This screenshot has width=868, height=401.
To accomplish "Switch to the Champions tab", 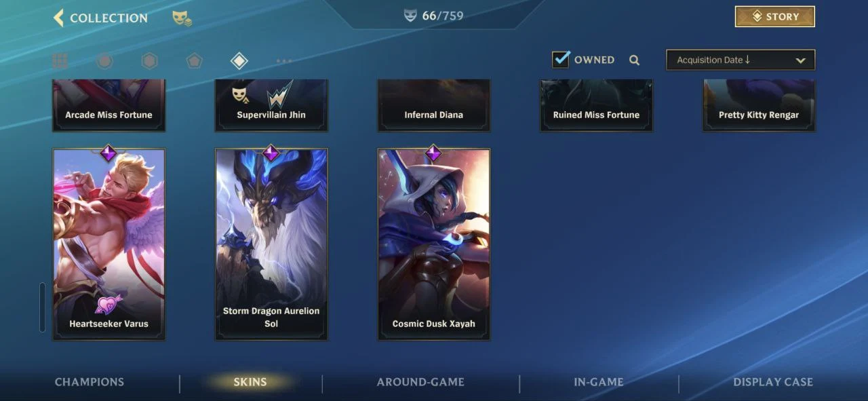I will [90, 382].
